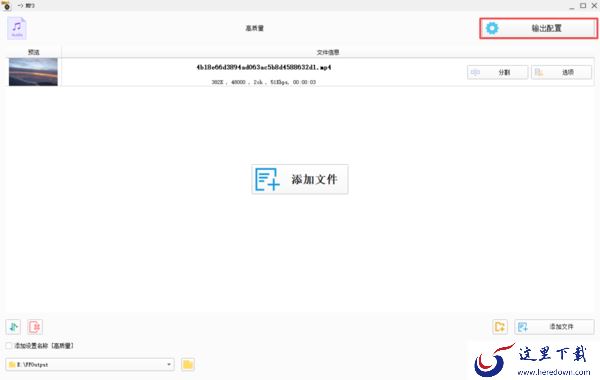Click the 高质量 quality preset label
The height and width of the screenshot is (380, 600).
254,28
